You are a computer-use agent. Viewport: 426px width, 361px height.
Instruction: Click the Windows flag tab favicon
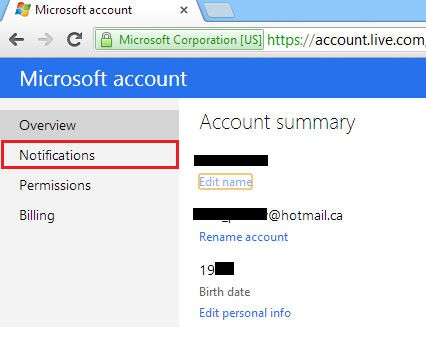pos(23,9)
